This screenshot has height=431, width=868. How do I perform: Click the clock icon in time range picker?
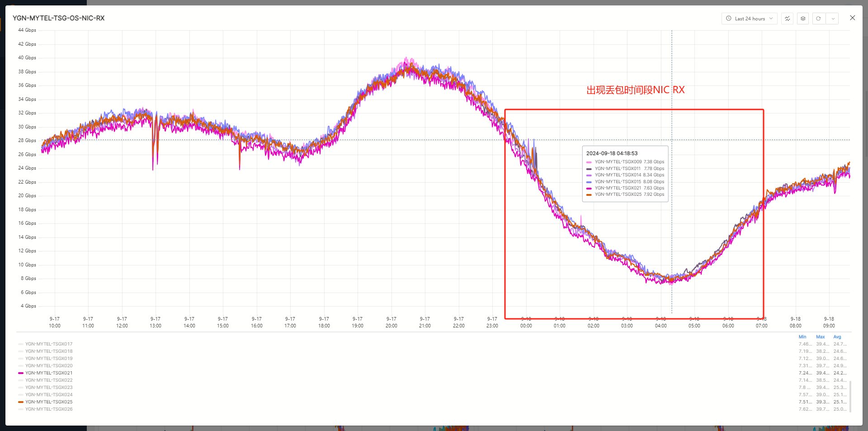(729, 19)
